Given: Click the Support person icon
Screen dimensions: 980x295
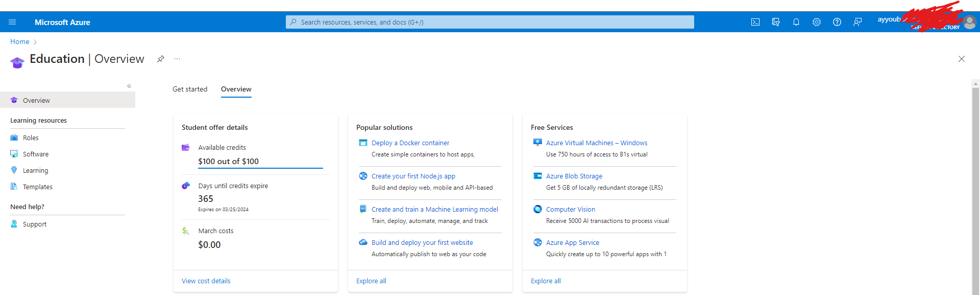Looking at the screenshot, I should coord(14,224).
